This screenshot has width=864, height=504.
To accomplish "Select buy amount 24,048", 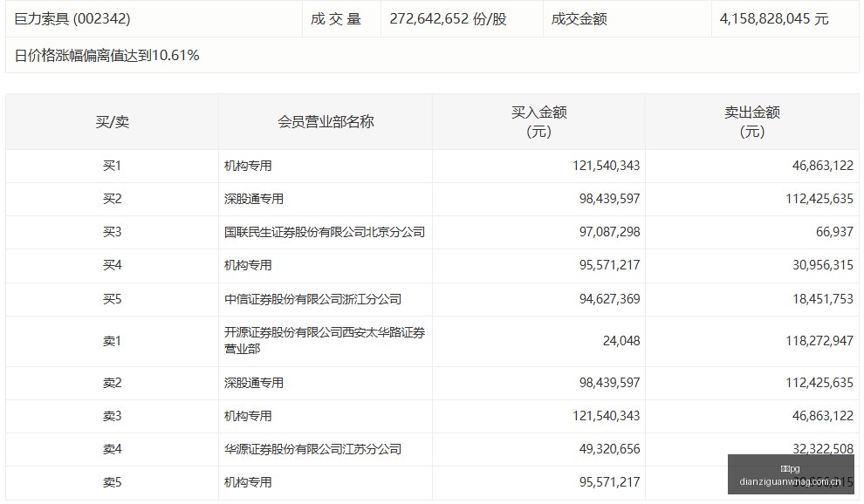I will click(621, 341).
